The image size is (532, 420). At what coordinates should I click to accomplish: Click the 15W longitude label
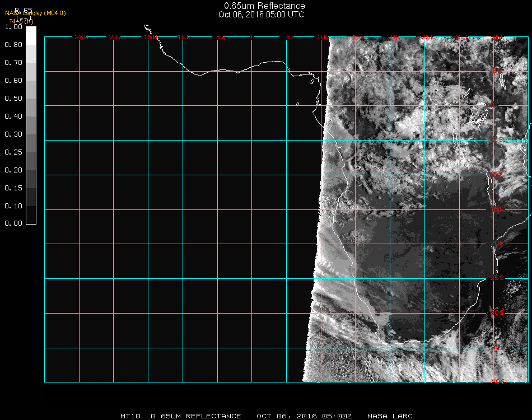[x=151, y=37]
